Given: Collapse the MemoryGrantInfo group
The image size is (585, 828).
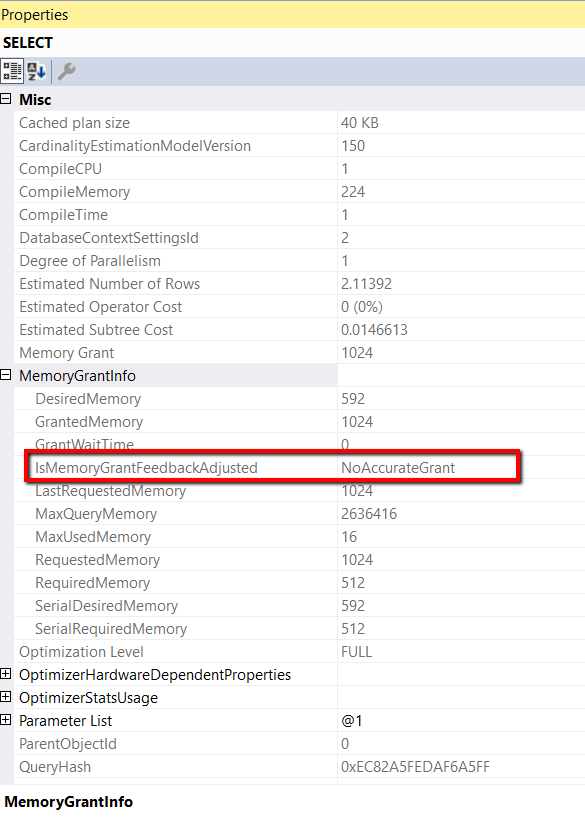Looking at the screenshot, I should 6,375.
